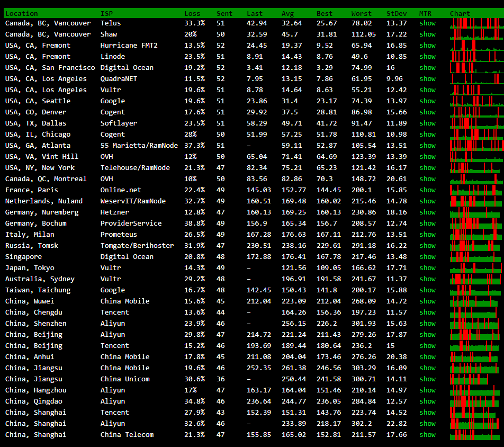Open show MTR link for Softlayer Dallas
This screenshot has height=447, width=504.
(427, 123)
